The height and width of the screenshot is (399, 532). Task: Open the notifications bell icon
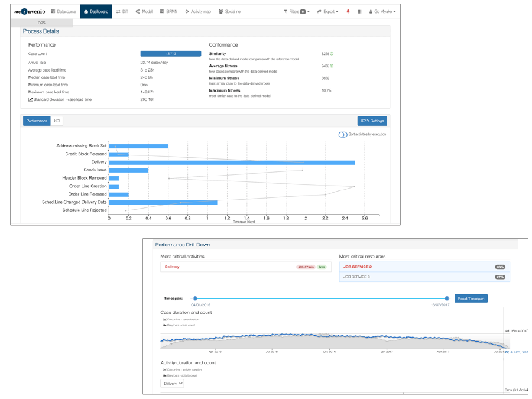tap(348, 11)
